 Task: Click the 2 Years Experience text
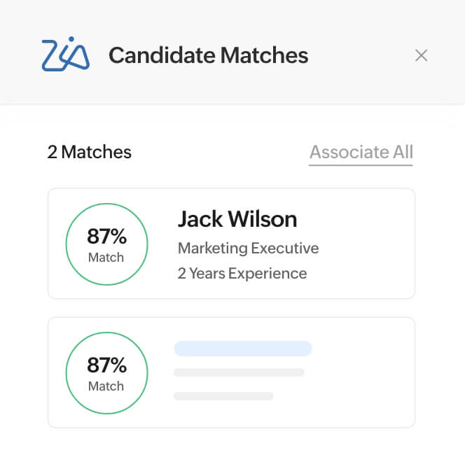click(242, 274)
